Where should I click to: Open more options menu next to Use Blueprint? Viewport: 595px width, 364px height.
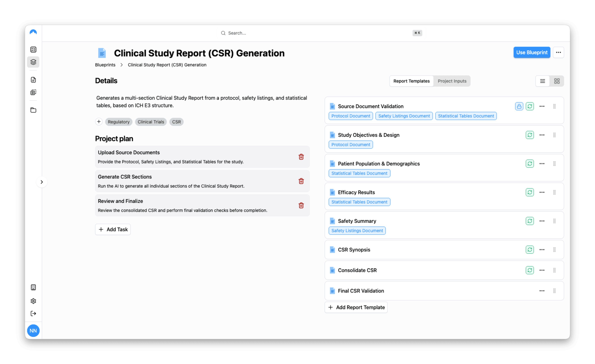558,52
